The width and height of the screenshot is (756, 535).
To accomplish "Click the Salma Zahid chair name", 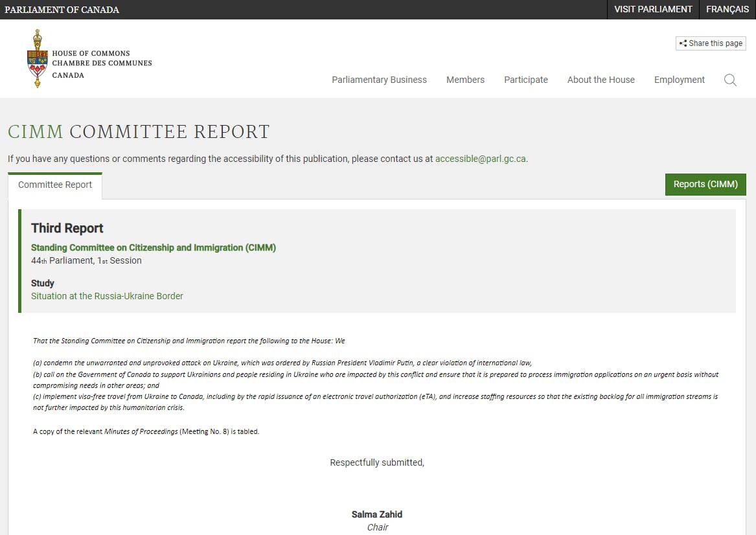I will point(376,514).
